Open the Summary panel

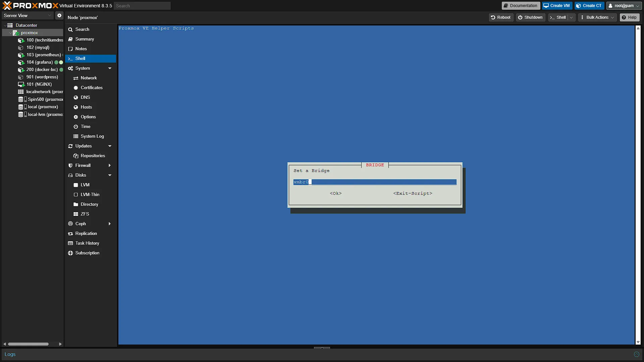pos(91,39)
